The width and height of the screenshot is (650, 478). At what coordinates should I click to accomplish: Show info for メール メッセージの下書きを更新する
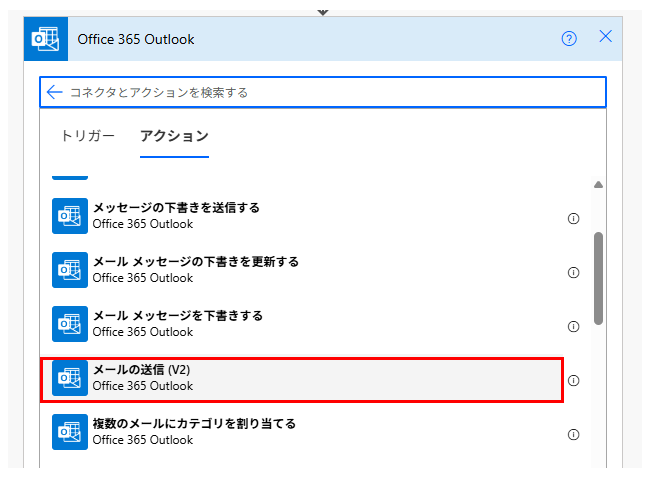click(x=573, y=272)
